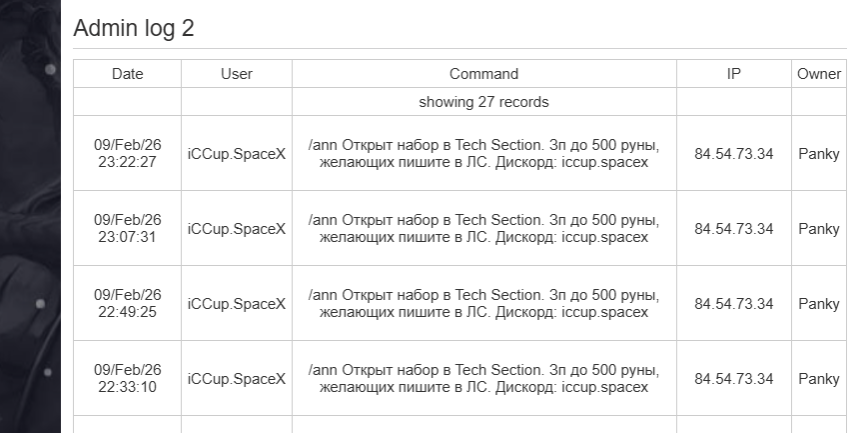Click the IP column header
Image resolution: width=868 pixels, height=433 pixels.
(733, 73)
